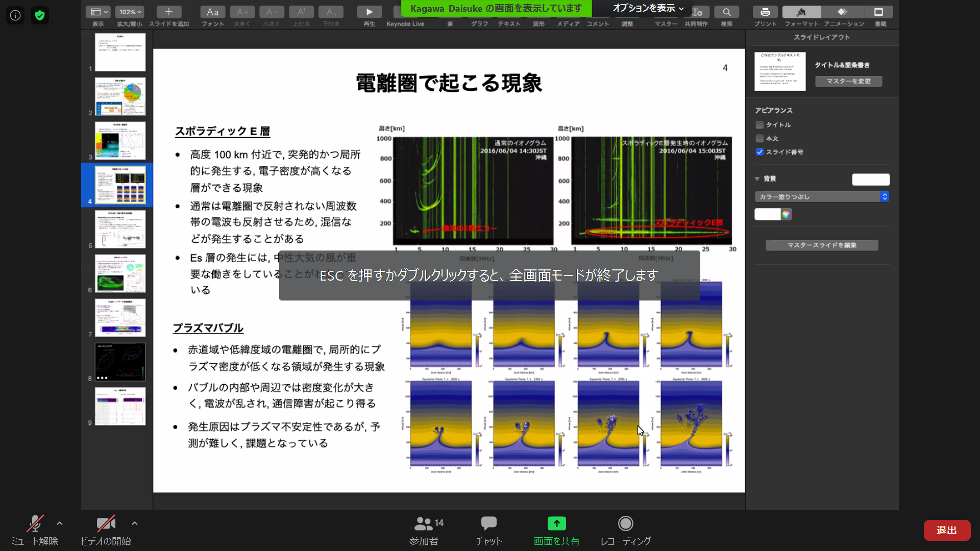Image resolution: width=980 pixels, height=551 pixels.
Task: Expand the オプションを表示 dropdown
Action: tap(648, 8)
